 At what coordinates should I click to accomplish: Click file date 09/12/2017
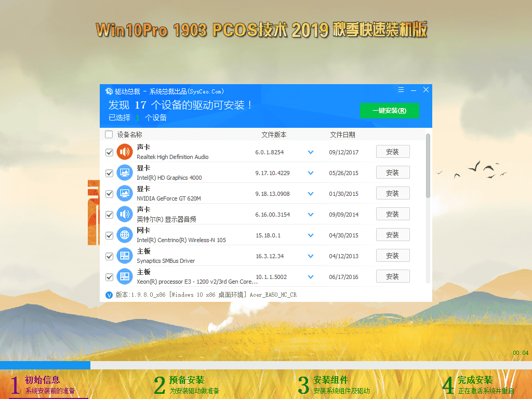344,152
